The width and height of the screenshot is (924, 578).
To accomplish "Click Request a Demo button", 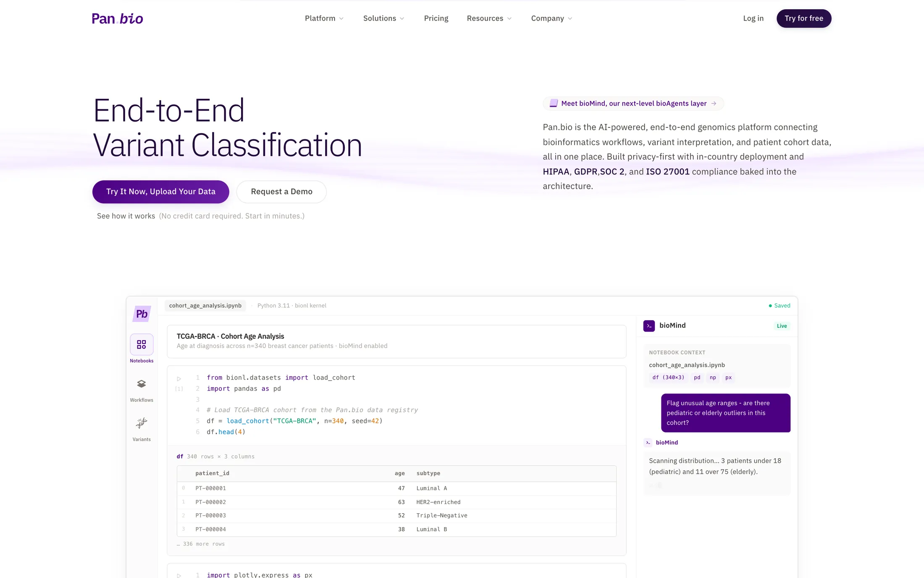I will click(x=281, y=192).
